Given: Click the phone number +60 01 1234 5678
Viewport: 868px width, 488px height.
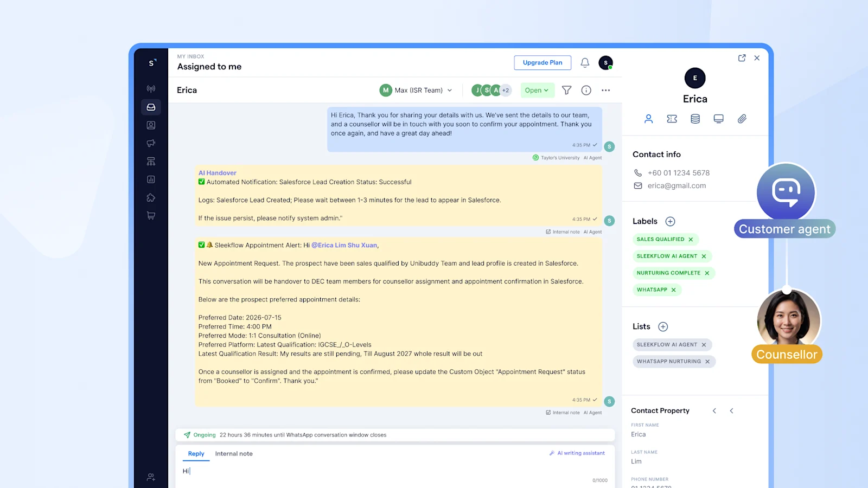Looking at the screenshot, I should 679,173.
